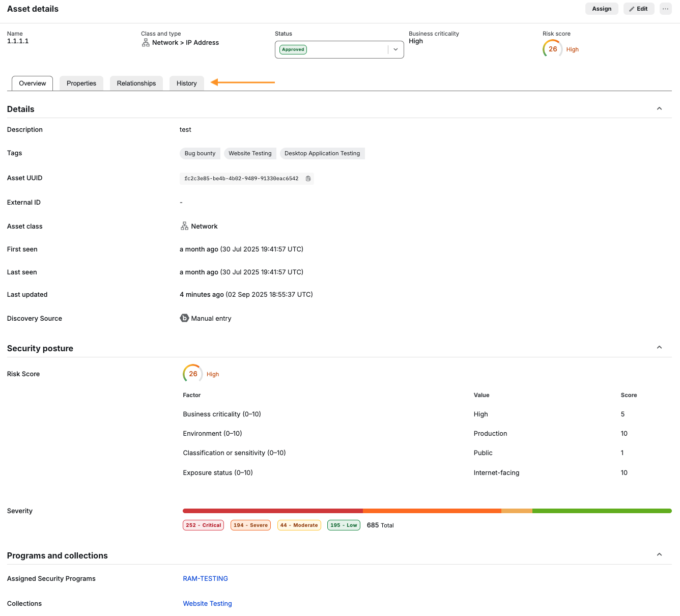Click the green Low segment of severity bar

click(x=602, y=511)
